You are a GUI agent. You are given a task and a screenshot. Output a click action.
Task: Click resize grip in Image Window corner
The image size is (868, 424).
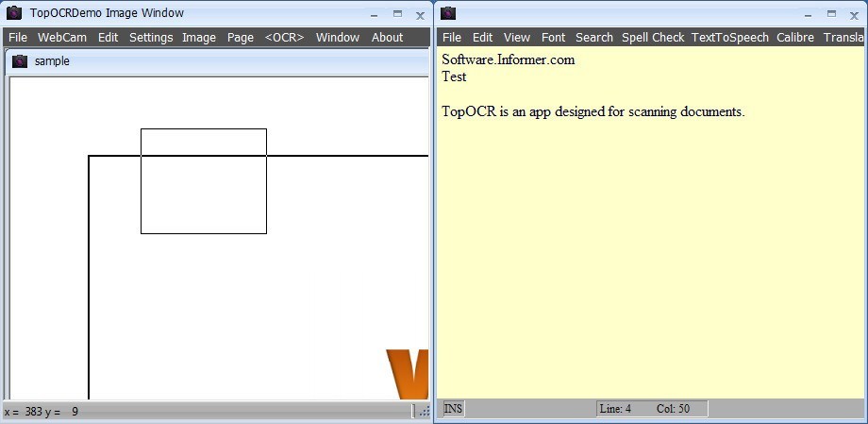click(425, 412)
